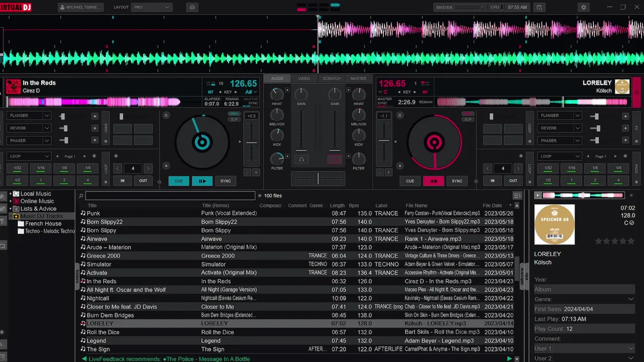Click plus icon next to right PHASER

(x=625, y=141)
